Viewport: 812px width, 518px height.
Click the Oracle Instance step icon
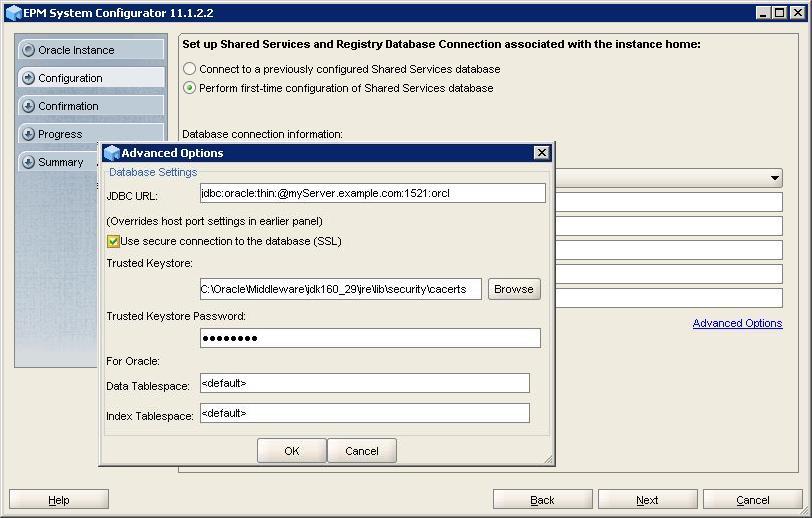29,50
